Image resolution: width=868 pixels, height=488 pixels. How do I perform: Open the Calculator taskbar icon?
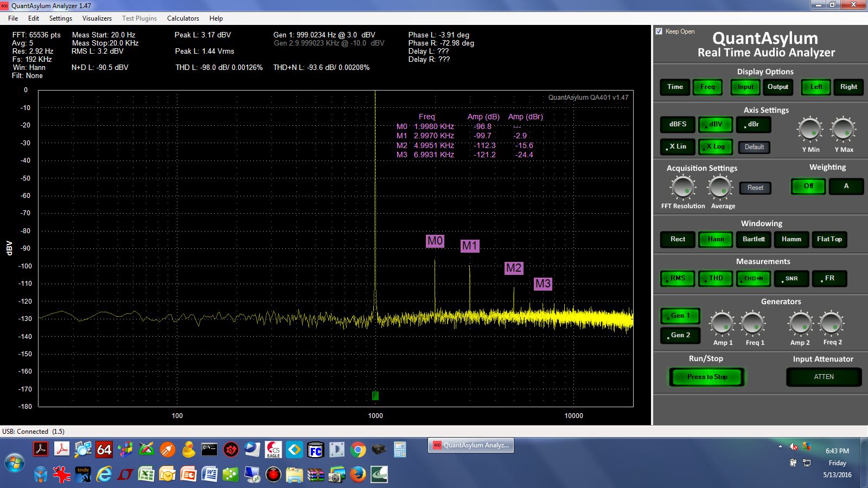400,450
